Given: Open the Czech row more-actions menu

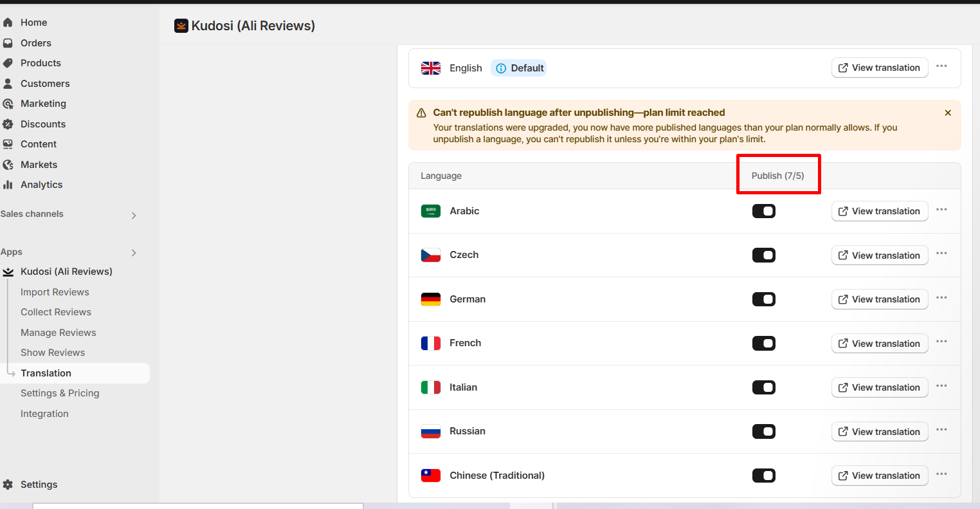Looking at the screenshot, I should pos(942,254).
